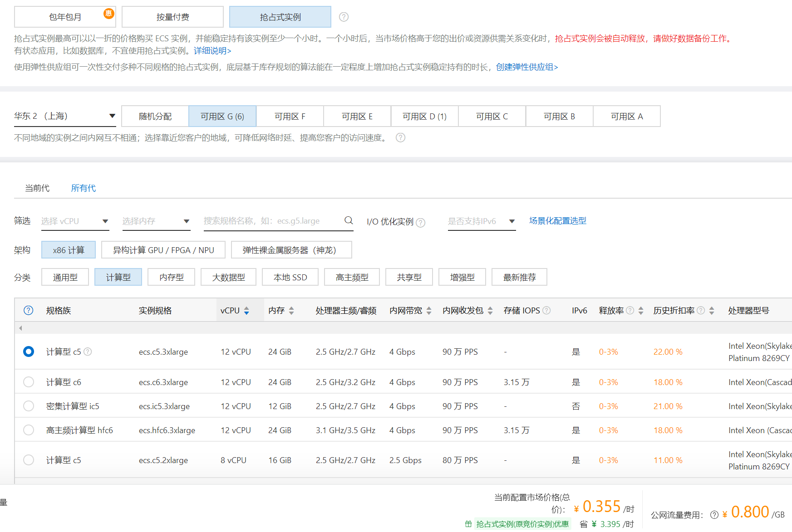Filter by 大数据型 category
Image resolution: width=792 pixels, height=532 pixels.
coord(228,277)
